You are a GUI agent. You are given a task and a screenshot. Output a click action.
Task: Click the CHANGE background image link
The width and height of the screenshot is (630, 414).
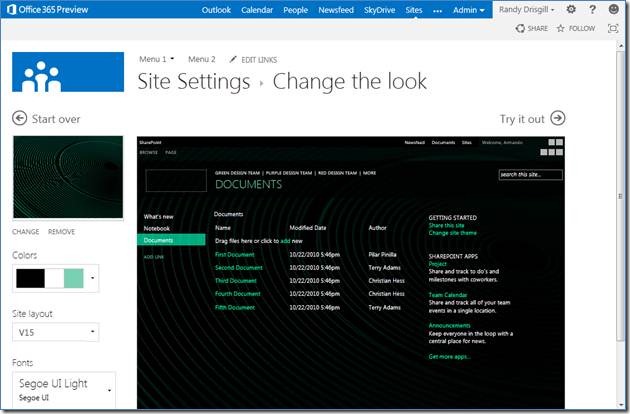(26, 232)
